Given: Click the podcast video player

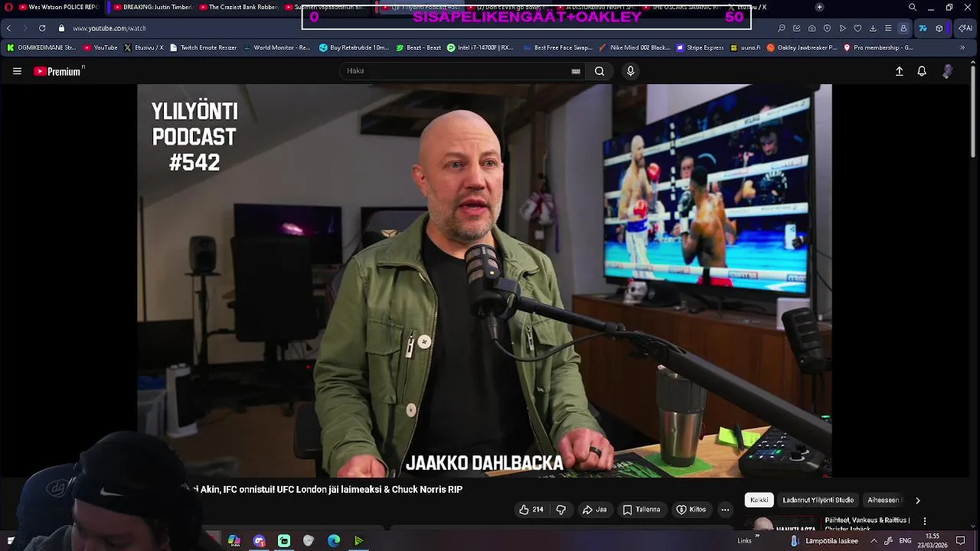Looking at the screenshot, I should [484, 280].
